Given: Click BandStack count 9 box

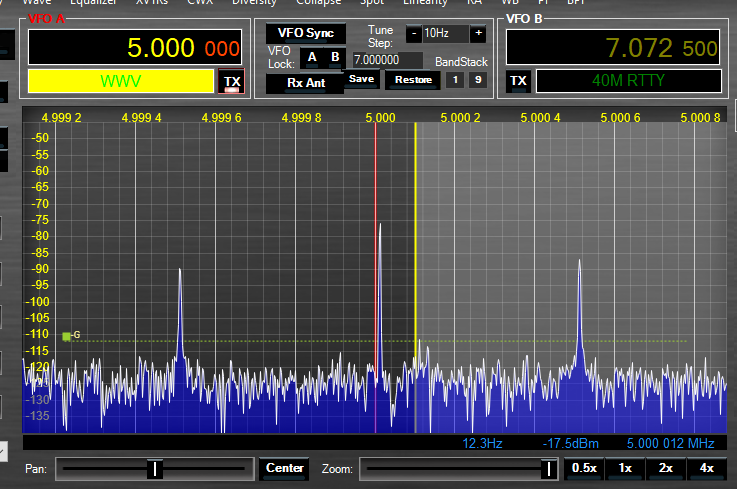Looking at the screenshot, I should pyautogui.click(x=478, y=80).
